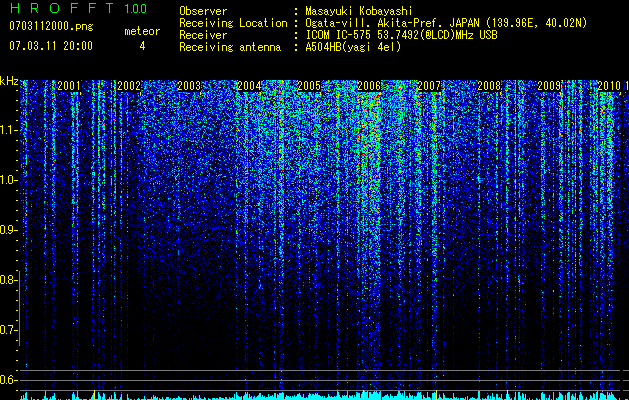Click the meteor count label
Viewport: 629px width, 400px height.
[x=142, y=31]
